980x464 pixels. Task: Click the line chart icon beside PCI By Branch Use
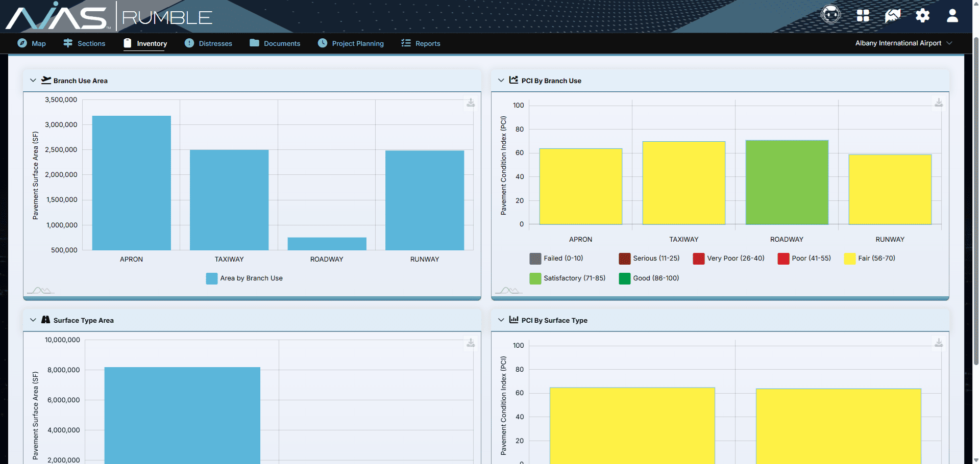tap(513, 80)
